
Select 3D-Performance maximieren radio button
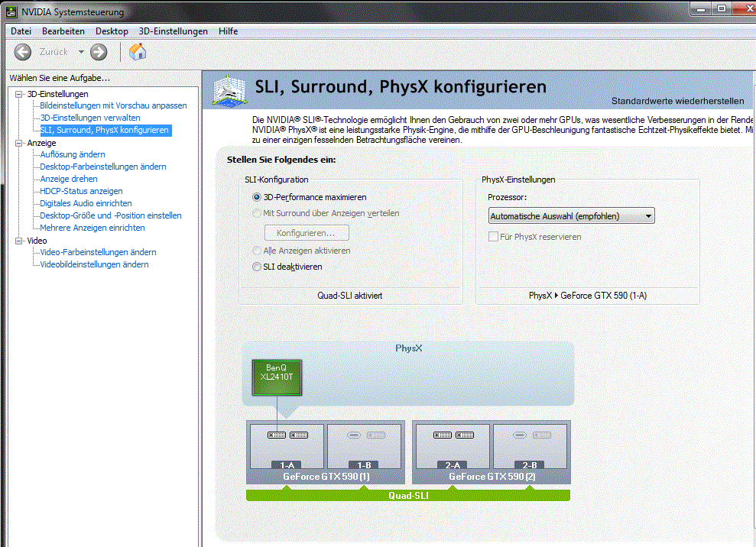(257, 197)
